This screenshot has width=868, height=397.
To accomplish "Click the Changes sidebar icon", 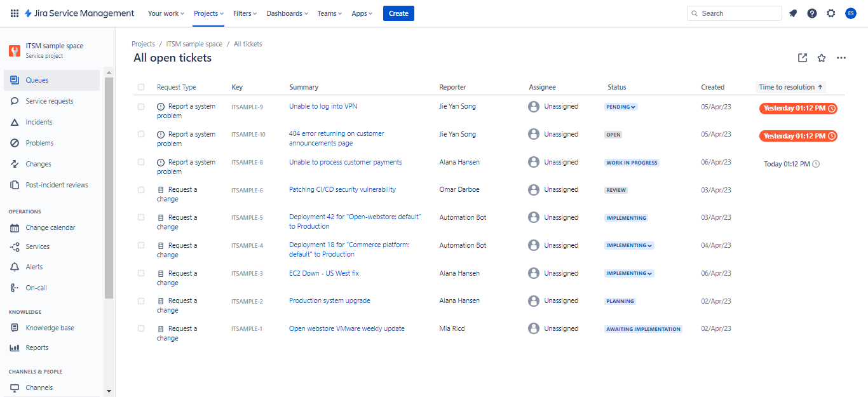I will coord(15,164).
